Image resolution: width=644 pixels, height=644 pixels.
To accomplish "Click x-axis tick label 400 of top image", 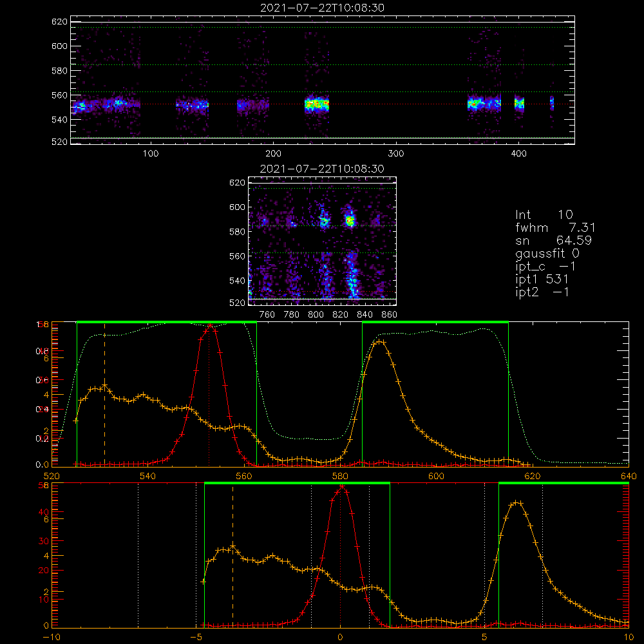I will pyautogui.click(x=518, y=154).
